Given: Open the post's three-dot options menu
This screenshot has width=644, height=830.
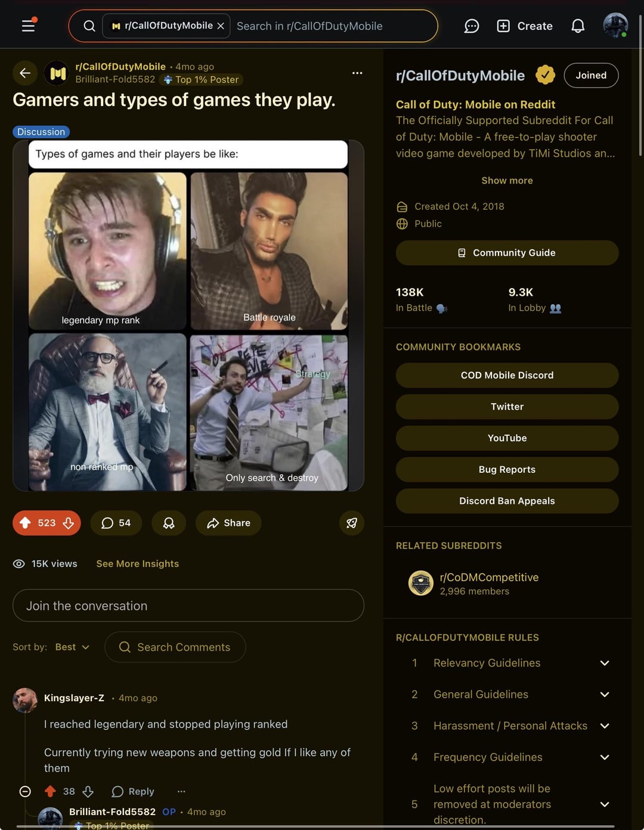Looking at the screenshot, I should [x=357, y=73].
